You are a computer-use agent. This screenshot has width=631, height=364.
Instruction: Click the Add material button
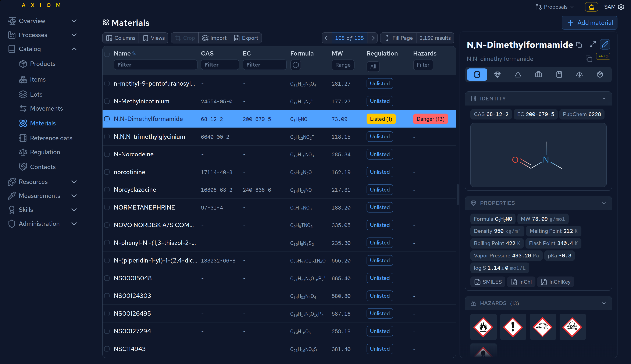589,22
